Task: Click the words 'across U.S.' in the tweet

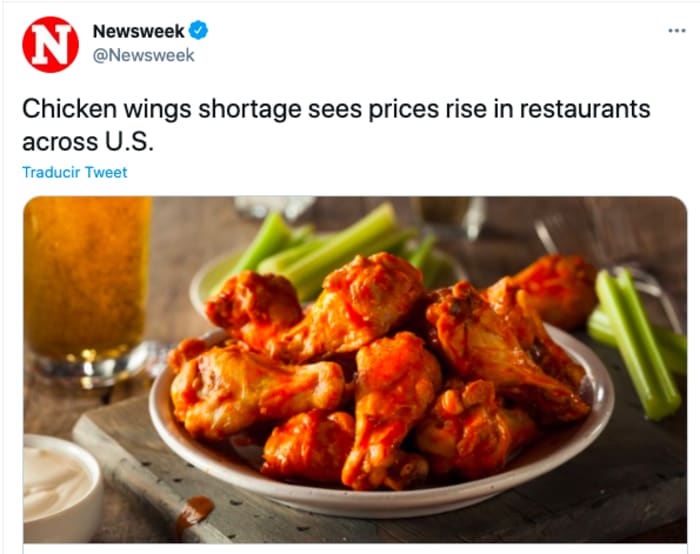Action: coord(88,142)
